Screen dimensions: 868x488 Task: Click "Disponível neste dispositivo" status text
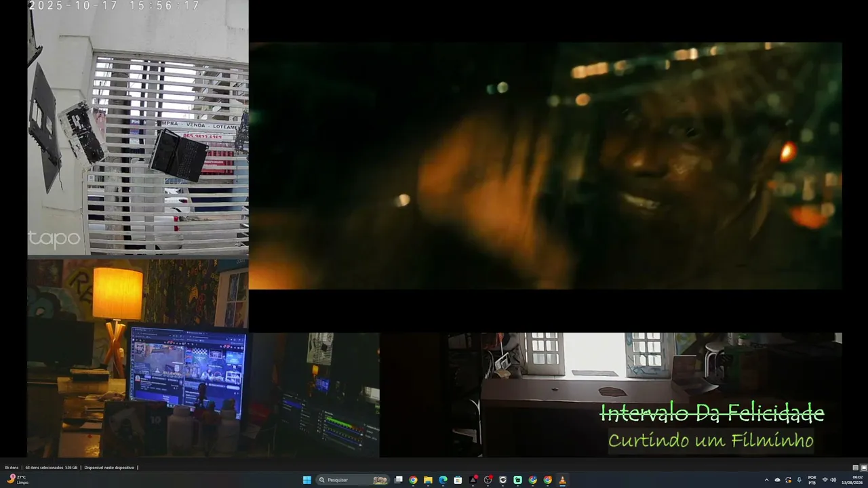click(x=109, y=468)
